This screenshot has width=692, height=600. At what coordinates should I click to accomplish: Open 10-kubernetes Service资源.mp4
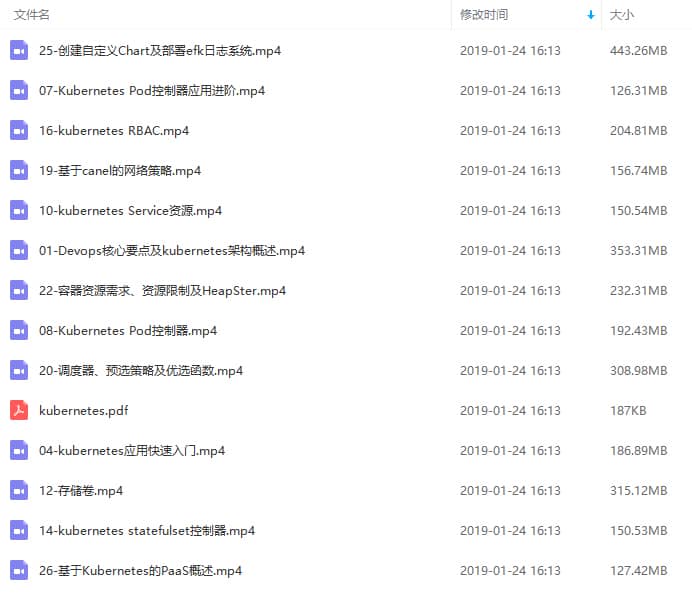[x=130, y=210]
